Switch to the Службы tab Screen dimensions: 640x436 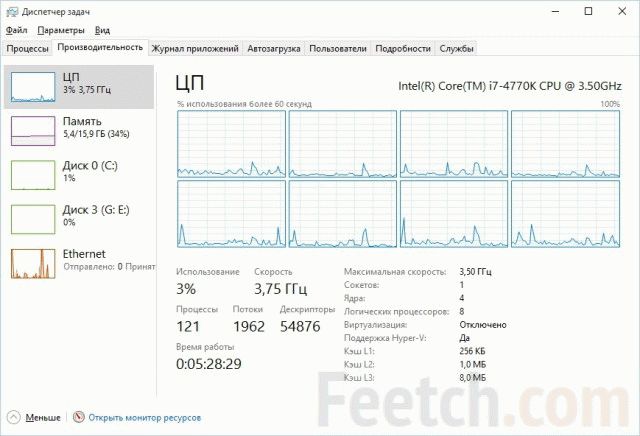coord(456,49)
